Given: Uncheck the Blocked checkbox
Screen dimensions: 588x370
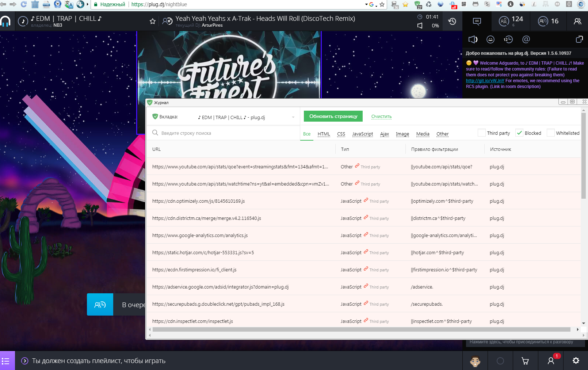Looking at the screenshot, I should click(519, 133).
